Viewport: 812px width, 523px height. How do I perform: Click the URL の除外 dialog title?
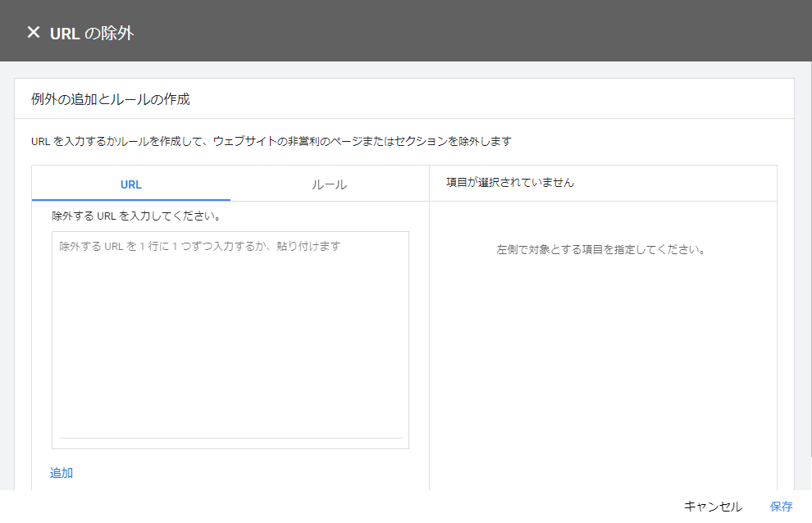(91, 33)
